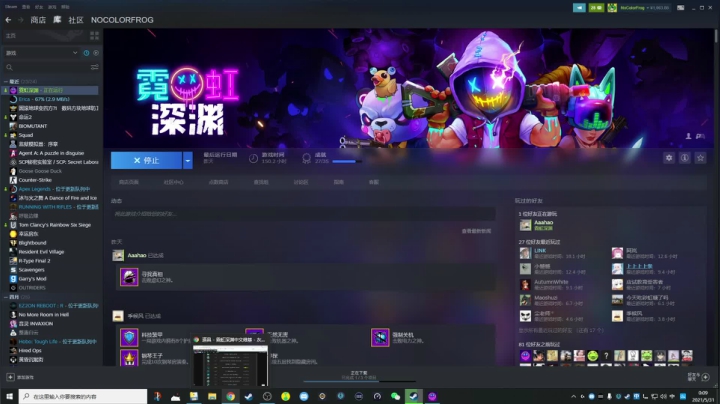Expand the system tray hidden icons chevron
720x404 pixels.
pyautogui.click(x=573, y=396)
